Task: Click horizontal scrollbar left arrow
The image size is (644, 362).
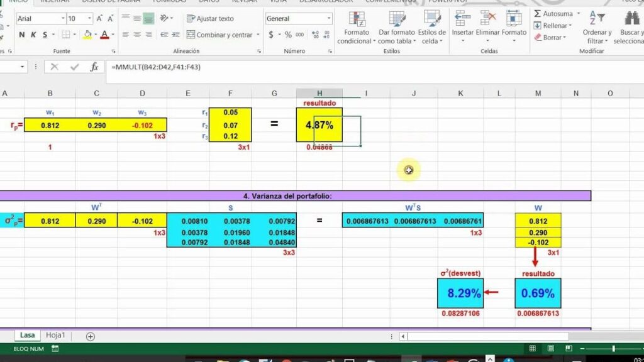Action: coord(403,337)
